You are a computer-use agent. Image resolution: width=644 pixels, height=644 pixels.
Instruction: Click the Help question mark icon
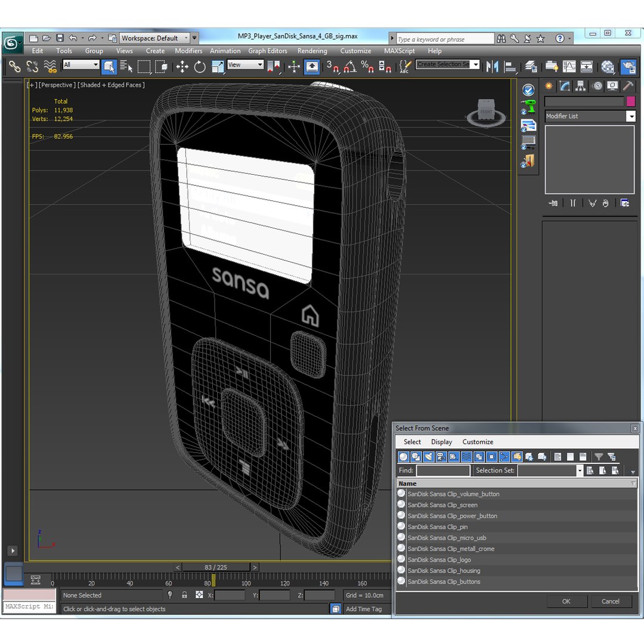point(559,39)
